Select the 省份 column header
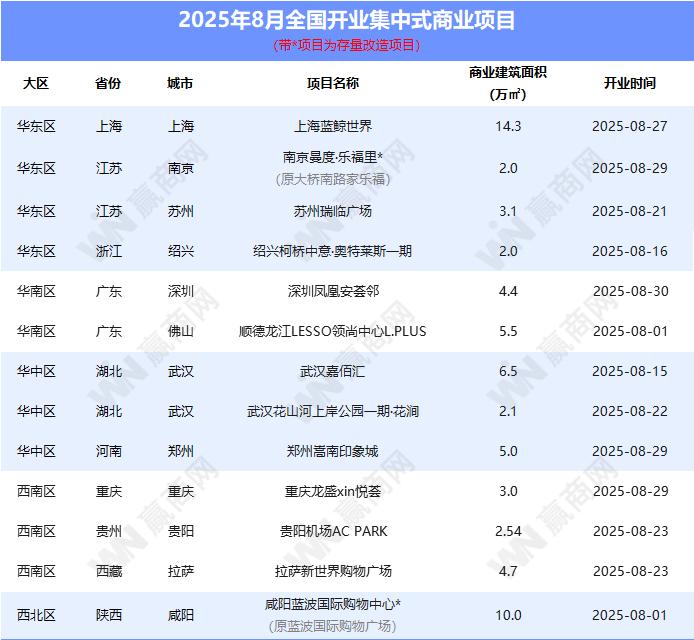694x640 pixels. [108, 83]
